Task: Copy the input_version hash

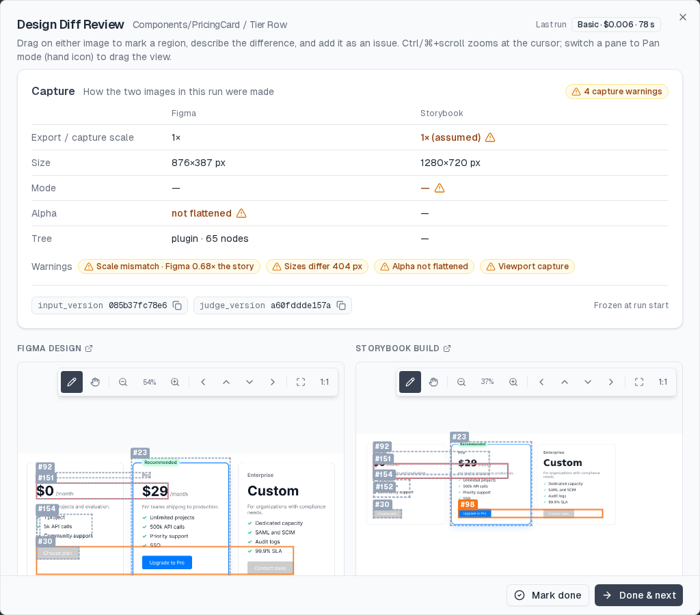Action: (177, 305)
